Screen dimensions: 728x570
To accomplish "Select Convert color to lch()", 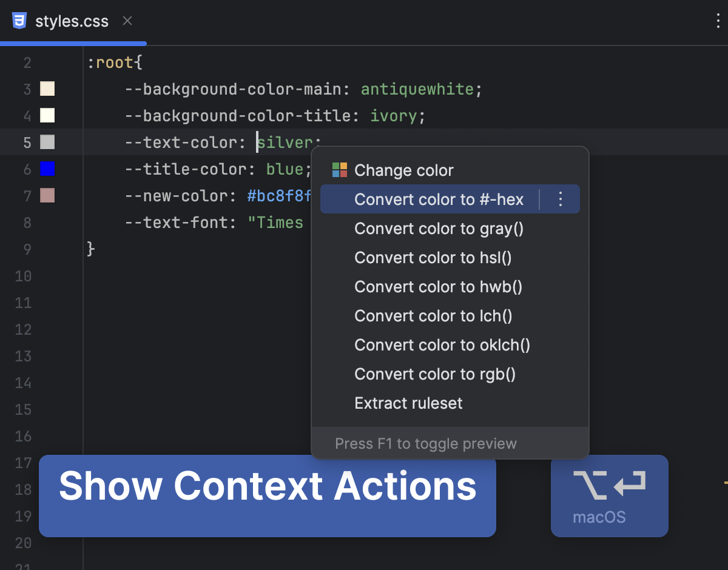I will [433, 316].
